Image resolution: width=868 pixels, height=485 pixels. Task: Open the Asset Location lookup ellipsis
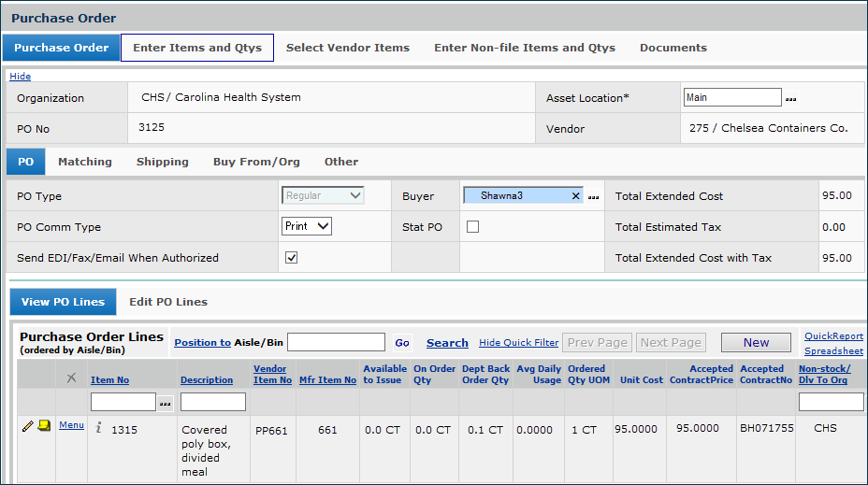(790, 98)
